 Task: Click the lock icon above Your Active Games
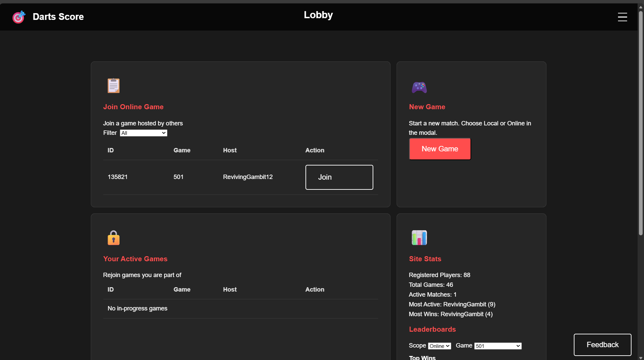pyautogui.click(x=113, y=238)
